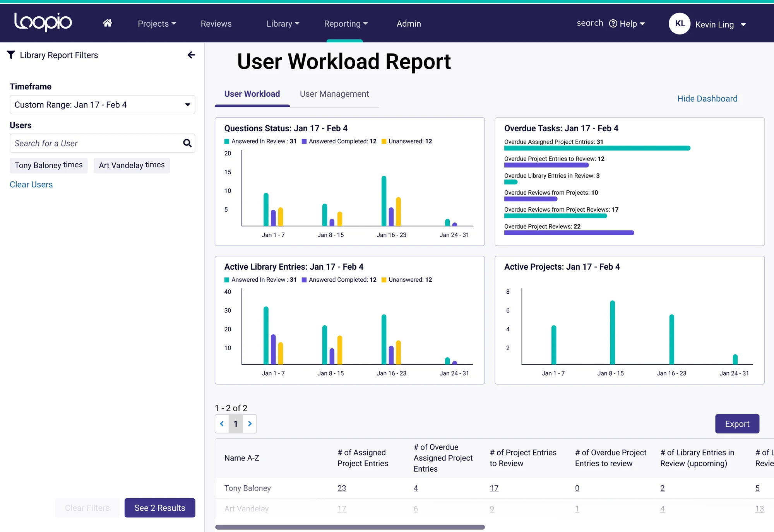Switch to the User Management tab
This screenshot has width=774, height=532.
click(x=334, y=94)
